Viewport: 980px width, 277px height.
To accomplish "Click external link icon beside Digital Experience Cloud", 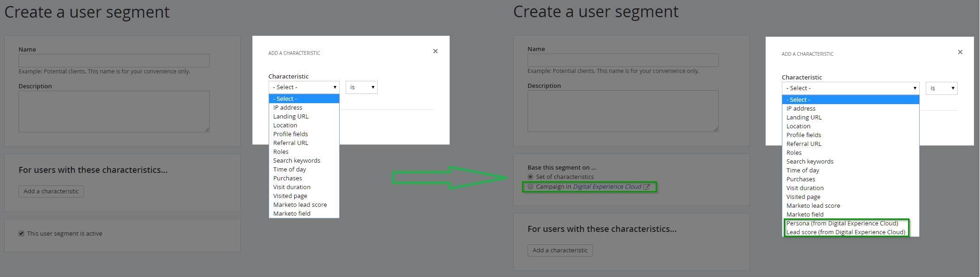I will (646, 187).
